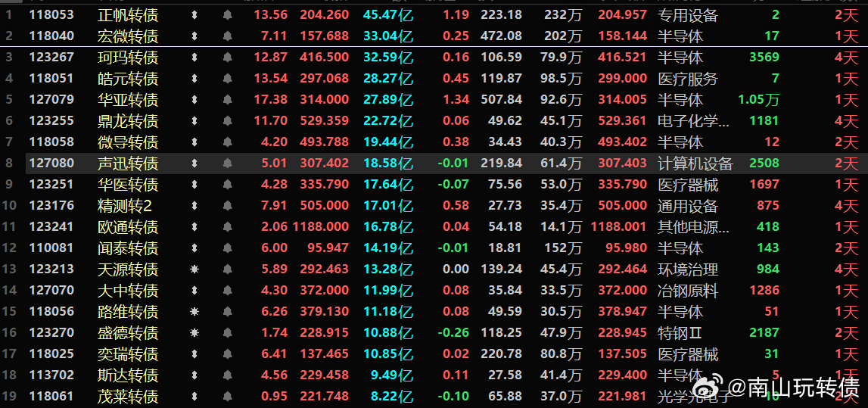Click the up-down arrow icon for 欧通转债
The image size is (868, 408).
click(194, 227)
